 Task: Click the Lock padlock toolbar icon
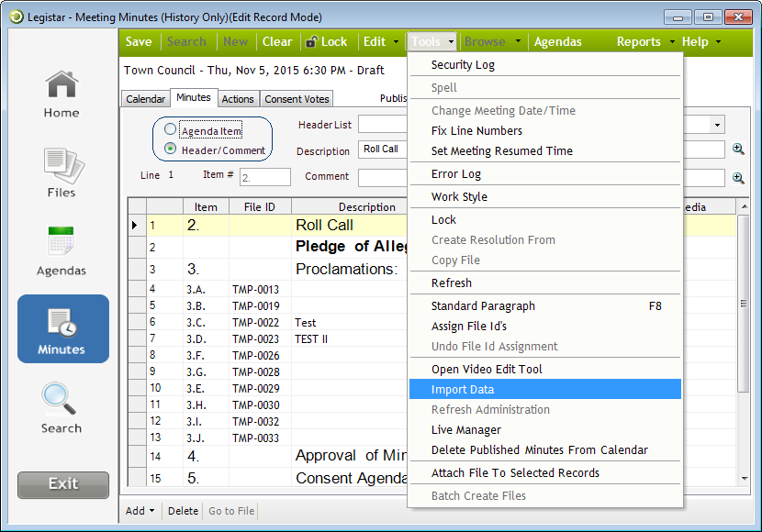click(311, 42)
